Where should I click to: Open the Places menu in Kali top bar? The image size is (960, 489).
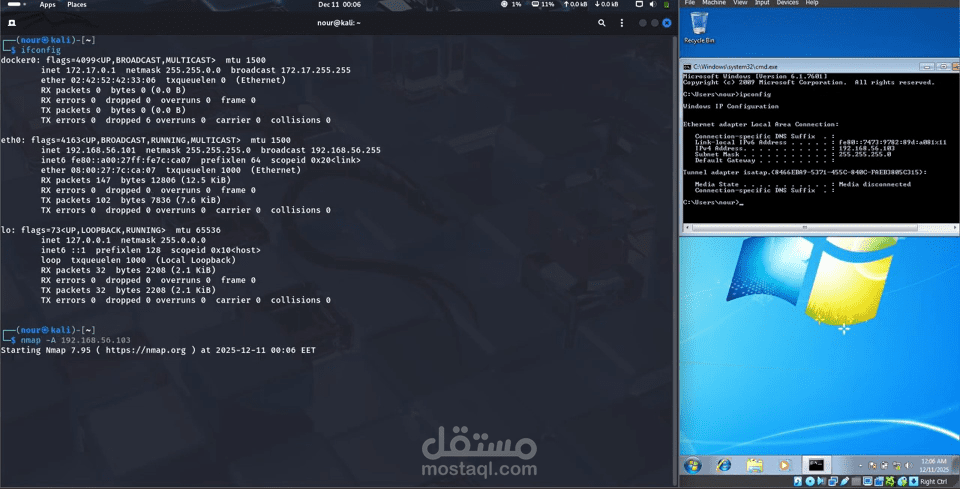tap(77, 4)
